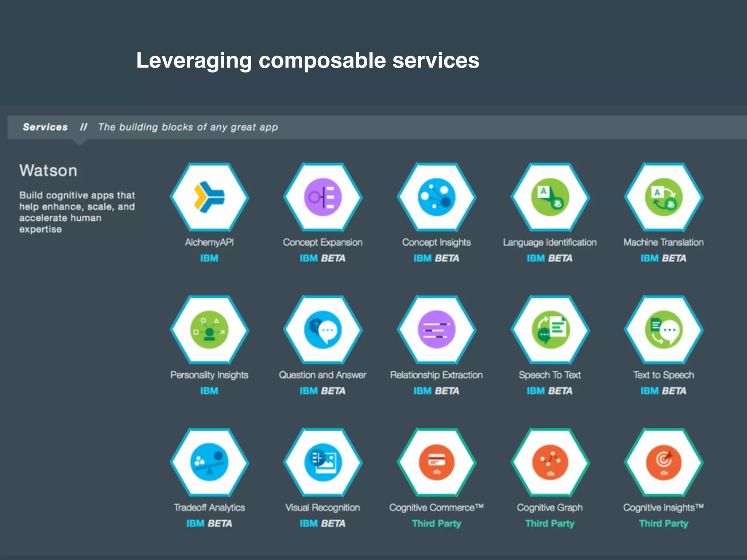747x560 pixels.
Task: Click the Question and Answer label
Action: point(323,375)
